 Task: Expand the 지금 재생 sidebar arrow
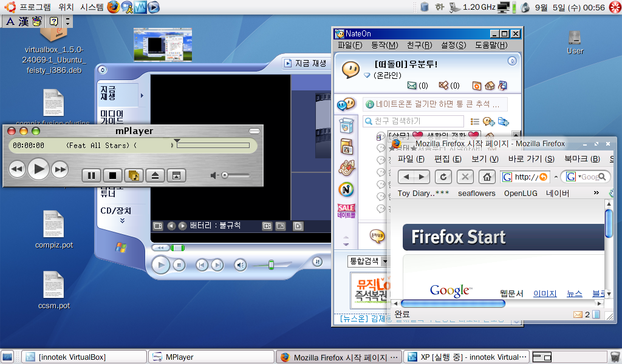tap(142, 95)
